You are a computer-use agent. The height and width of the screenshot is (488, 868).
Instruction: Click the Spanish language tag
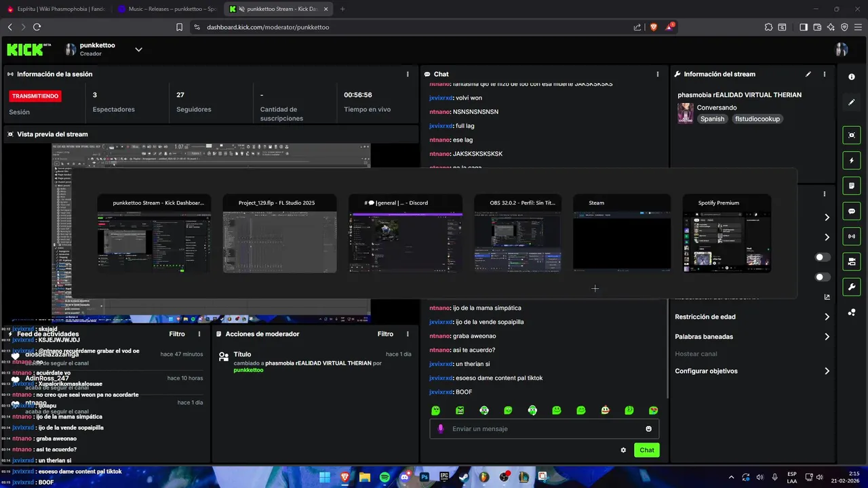pyautogui.click(x=713, y=119)
